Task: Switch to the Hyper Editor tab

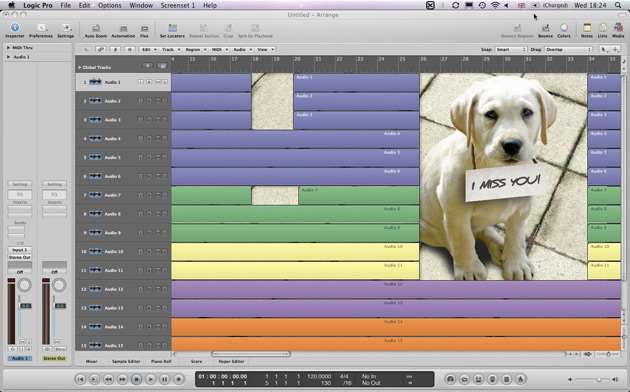Action: (231, 361)
